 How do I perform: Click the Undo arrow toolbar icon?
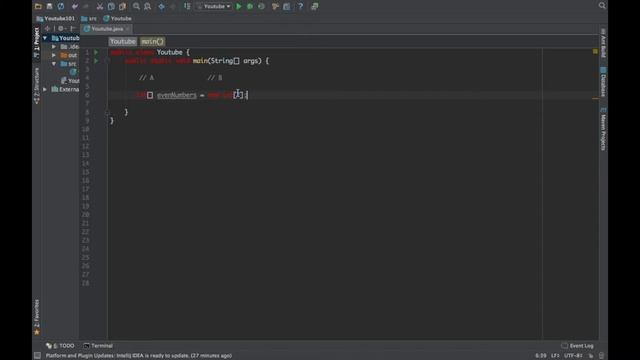click(75, 7)
